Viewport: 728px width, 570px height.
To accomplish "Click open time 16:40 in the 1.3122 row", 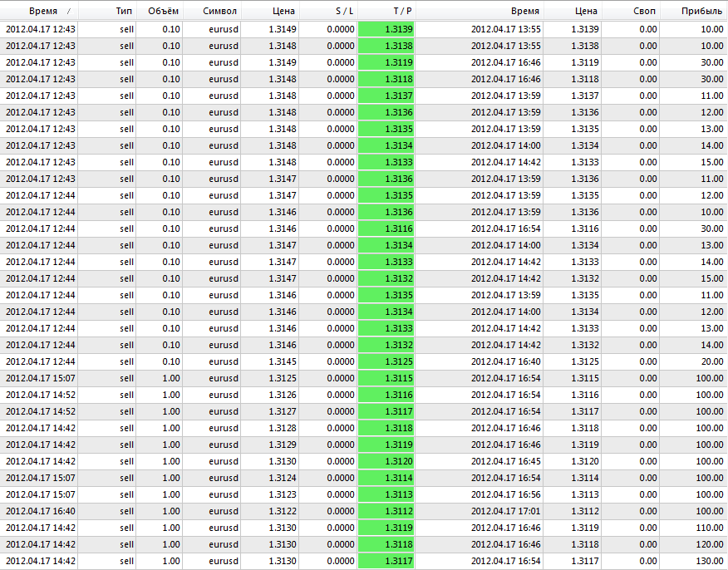I will (x=41, y=511).
